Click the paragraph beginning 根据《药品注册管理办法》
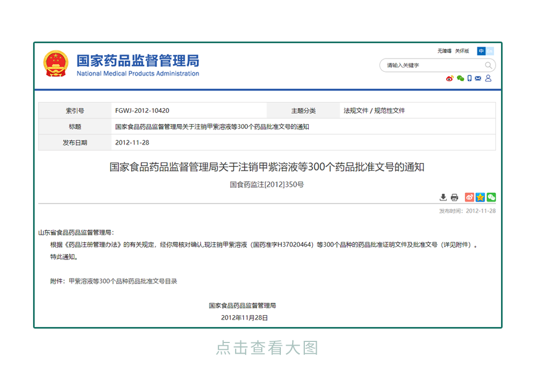The width and height of the screenshot is (533, 392). pos(264,245)
